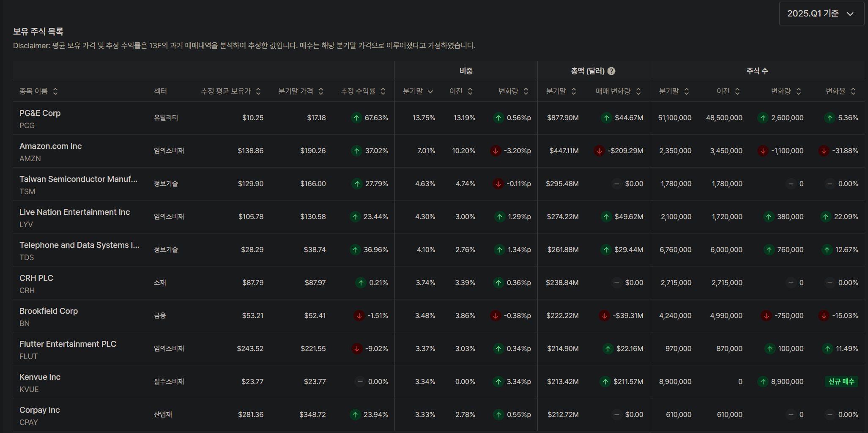Click the 67.63% estimated return cell
Screen dimensions: 868x433
pyautogui.click(x=376, y=118)
